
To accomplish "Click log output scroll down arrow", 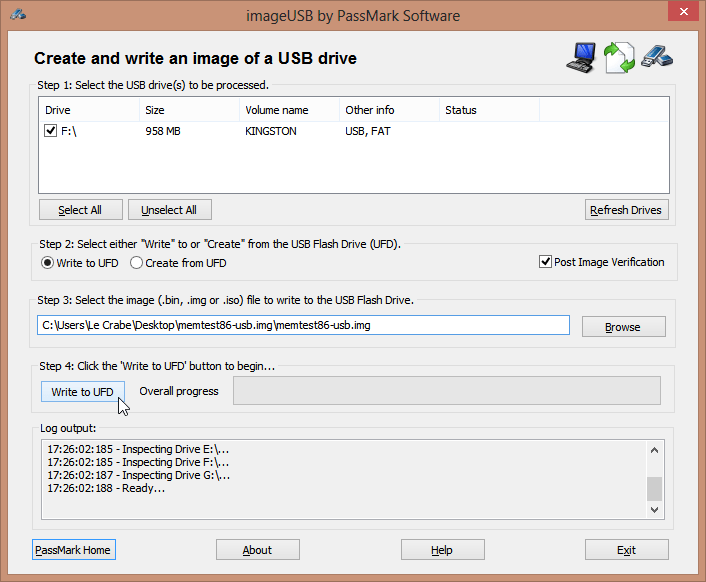I will pyautogui.click(x=655, y=510).
